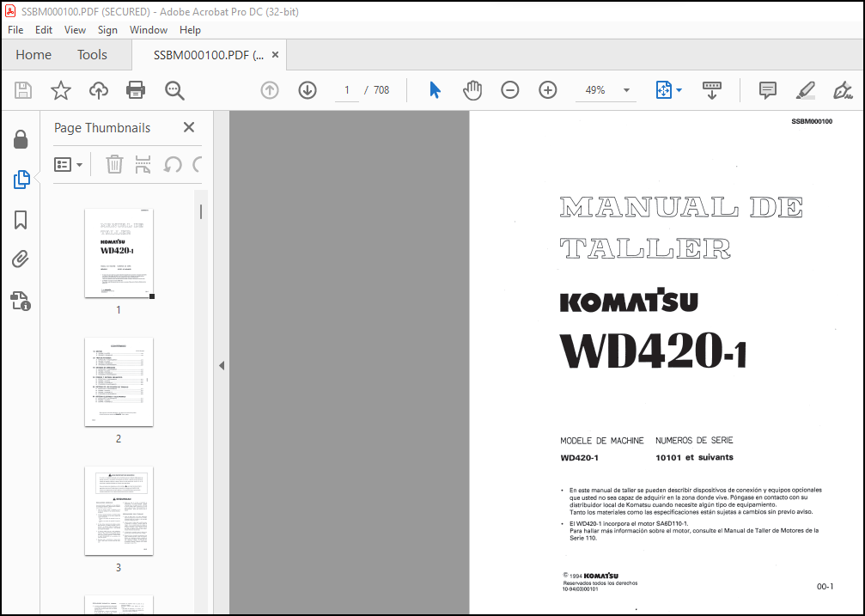The width and height of the screenshot is (865, 616).
Task: Open the Sign document pen tool
Action: pos(843,90)
